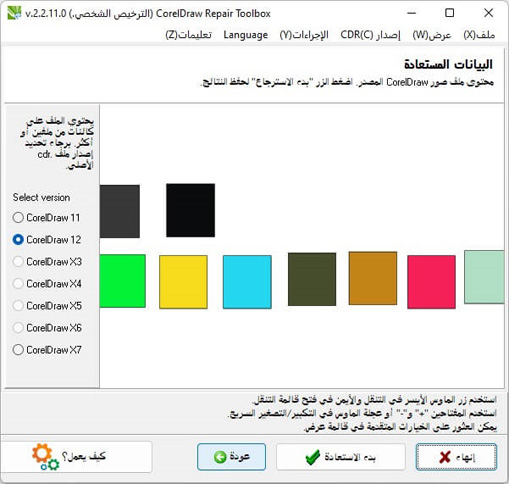Close the CorelDraw Repair Toolbox window
This screenshot has width=509, height=484.
click(488, 13)
